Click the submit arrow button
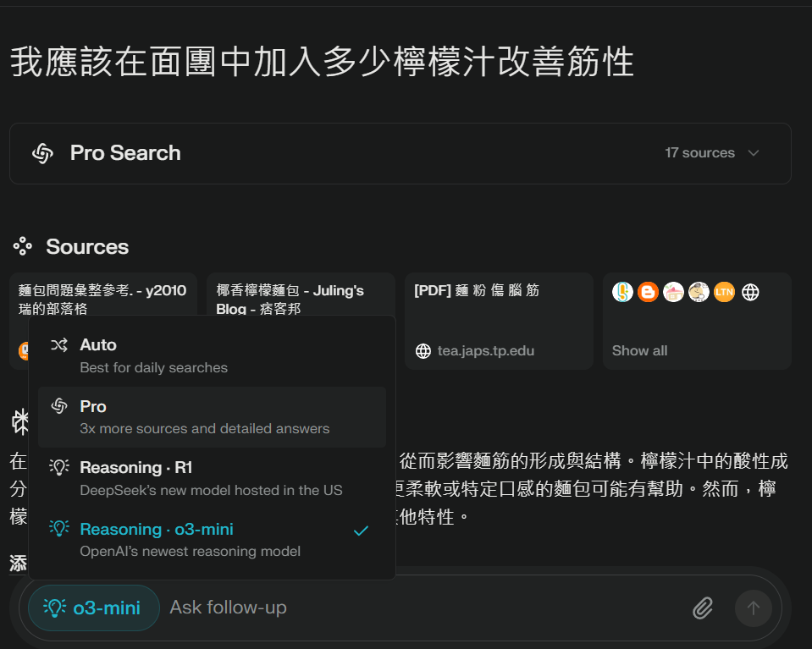This screenshot has height=649, width=812. coord(754,608)
